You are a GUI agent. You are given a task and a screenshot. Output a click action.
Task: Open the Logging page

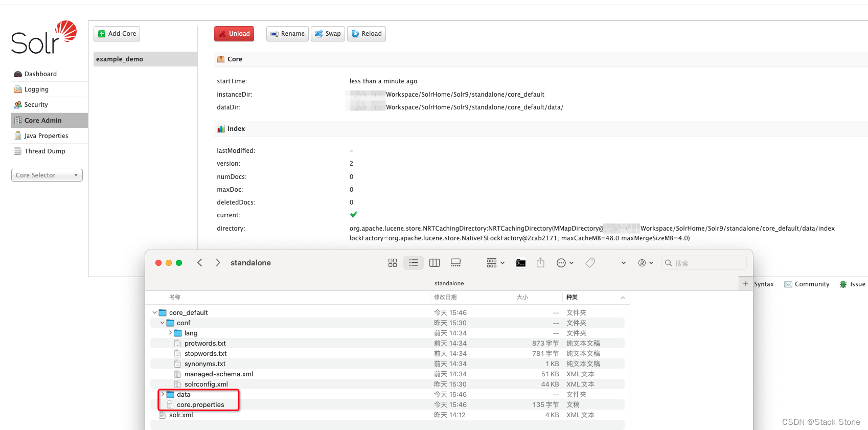36,89
